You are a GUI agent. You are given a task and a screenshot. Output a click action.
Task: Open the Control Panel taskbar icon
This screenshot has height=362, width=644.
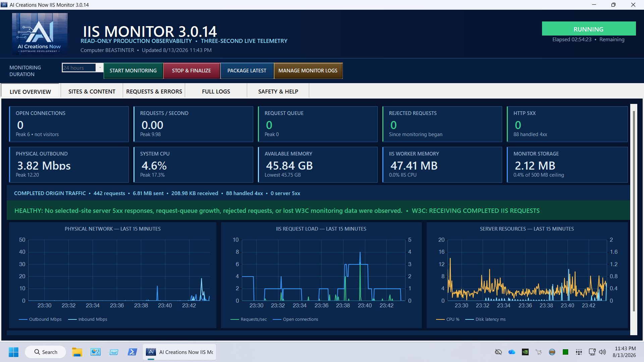point(96,352)
